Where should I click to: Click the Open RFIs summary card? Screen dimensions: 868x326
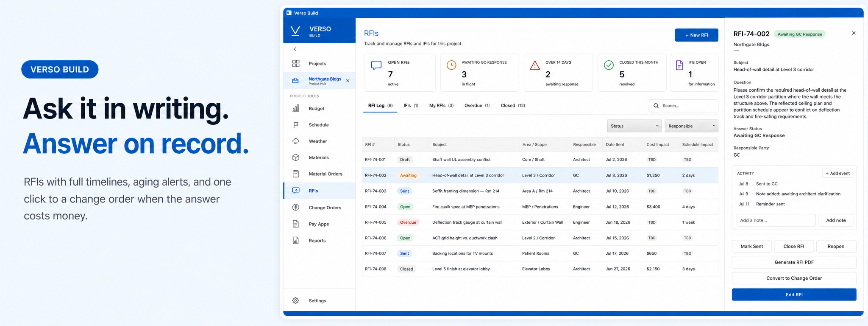(399, 73)
